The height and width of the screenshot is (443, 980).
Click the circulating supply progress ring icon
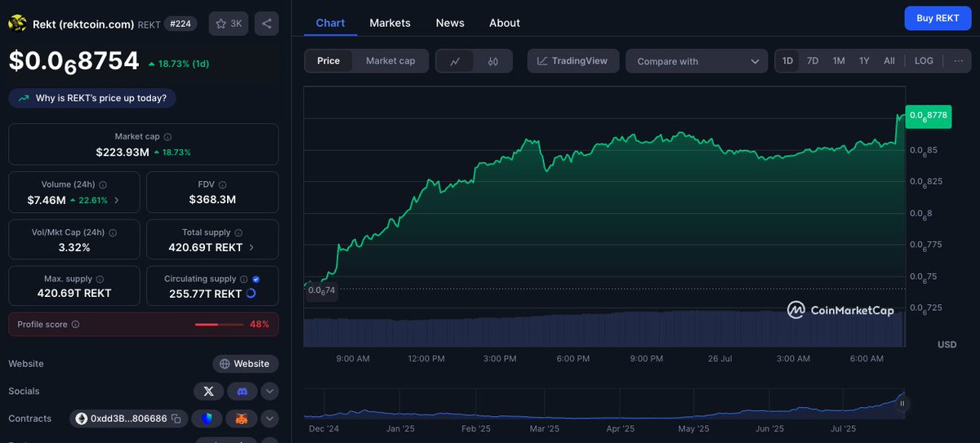coord(251,293)
